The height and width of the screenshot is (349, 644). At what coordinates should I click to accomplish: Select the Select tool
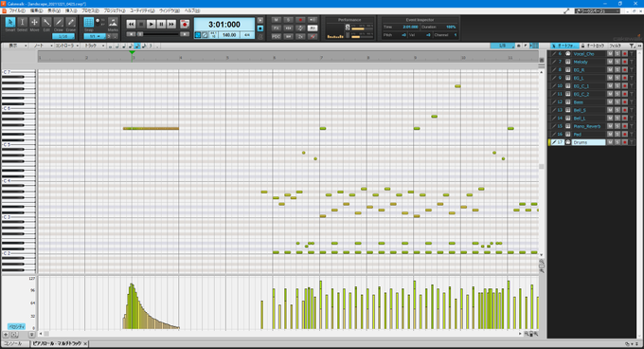coord(22,22)
